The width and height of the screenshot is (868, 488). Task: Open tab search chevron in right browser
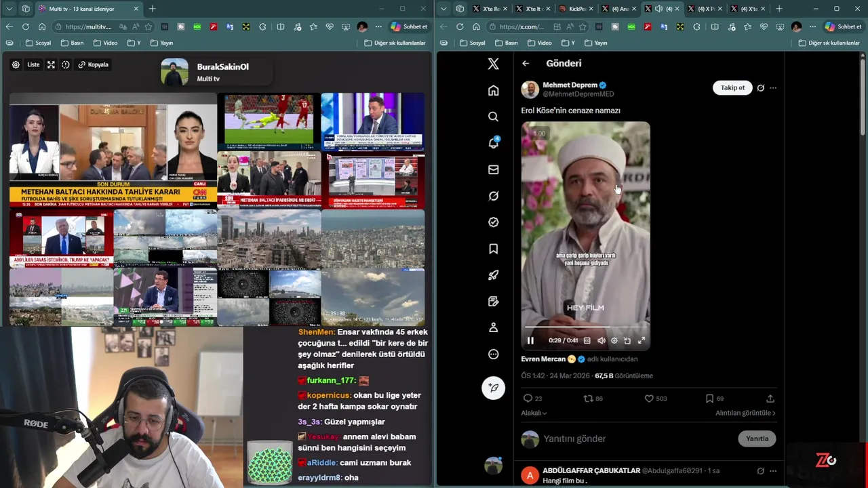(x=443, y=9)
